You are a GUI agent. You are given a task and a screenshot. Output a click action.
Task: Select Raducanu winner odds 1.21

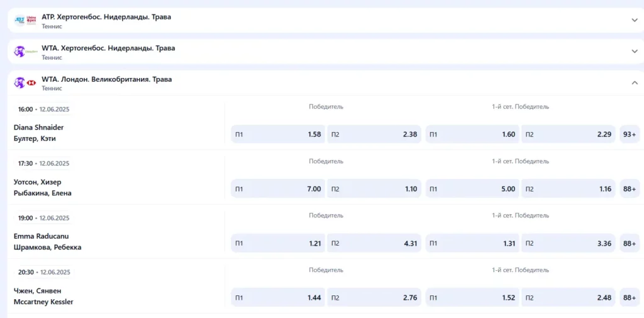coord(277,243)
